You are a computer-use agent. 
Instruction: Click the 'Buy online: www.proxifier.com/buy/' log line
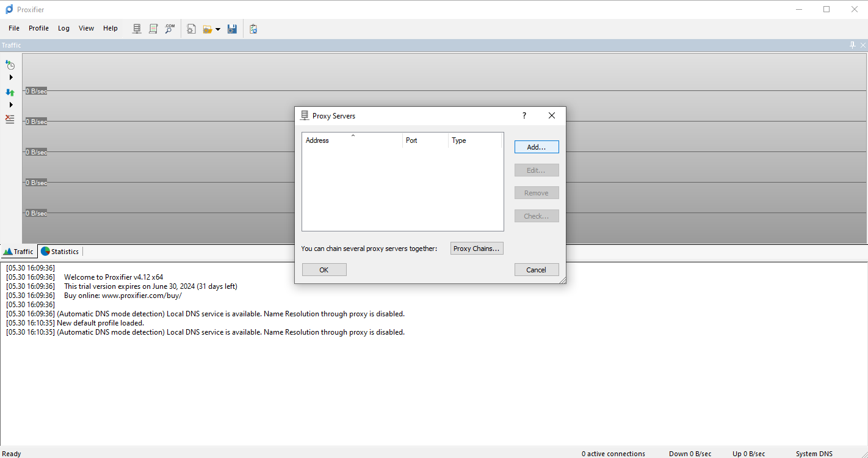coord(123,296)
